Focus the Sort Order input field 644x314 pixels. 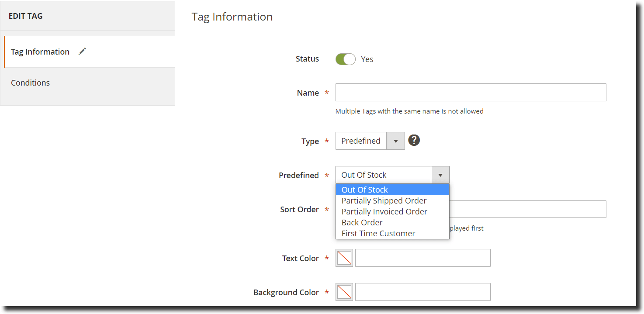pyautogui.click(x=527, y=209)
